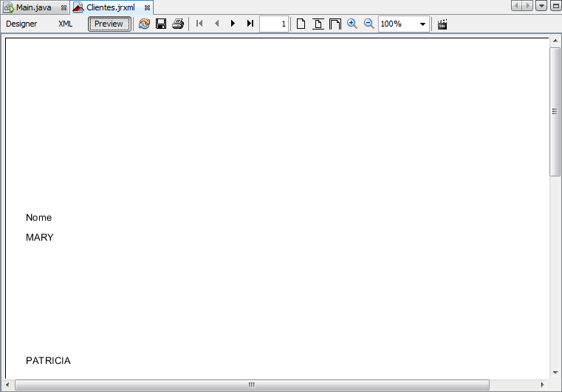Click the reload report icon
562x392 pixels.
(144, 24)
